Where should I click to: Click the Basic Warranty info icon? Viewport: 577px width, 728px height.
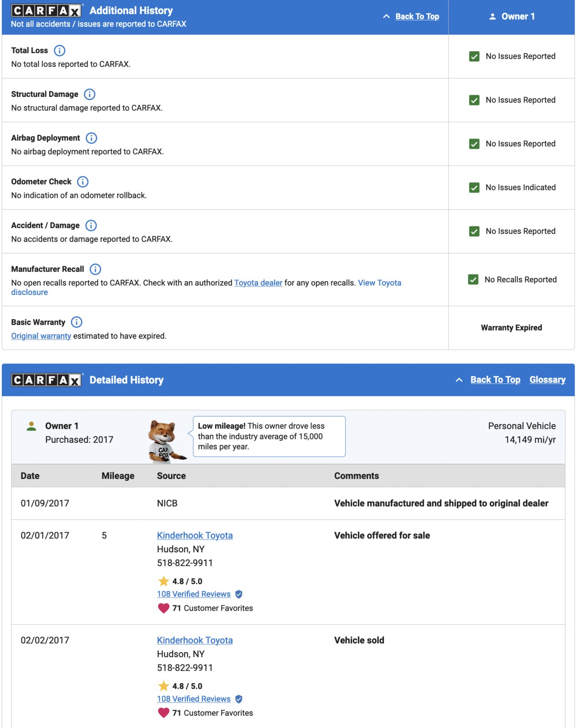[x=77, y=322]
